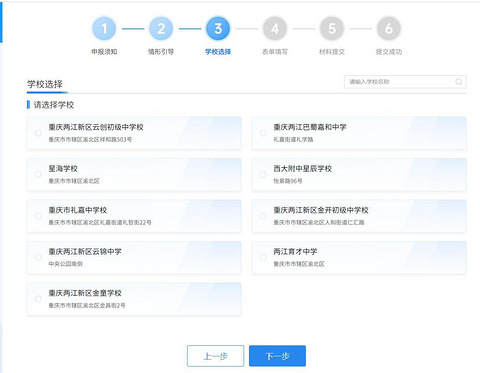The height and width of the screenshot is (373, 480).
Task: Click the 上一步 button
Action: pos(215,356)
